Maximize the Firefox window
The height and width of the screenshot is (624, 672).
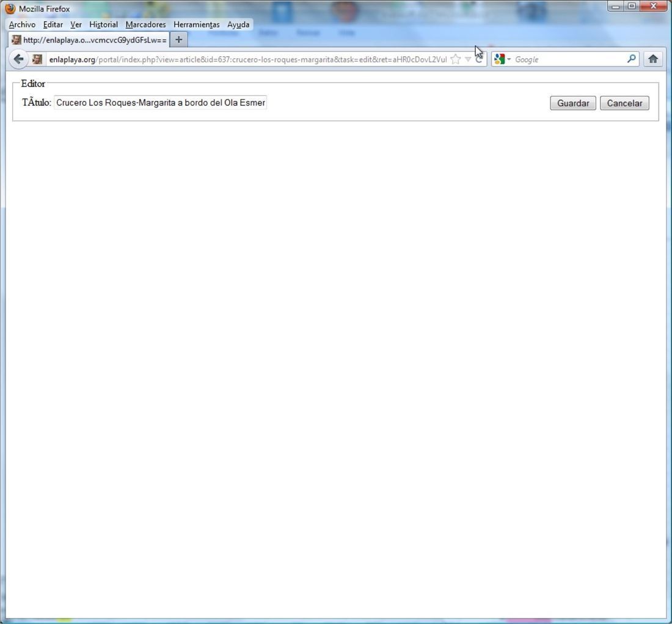coord(632,6)
